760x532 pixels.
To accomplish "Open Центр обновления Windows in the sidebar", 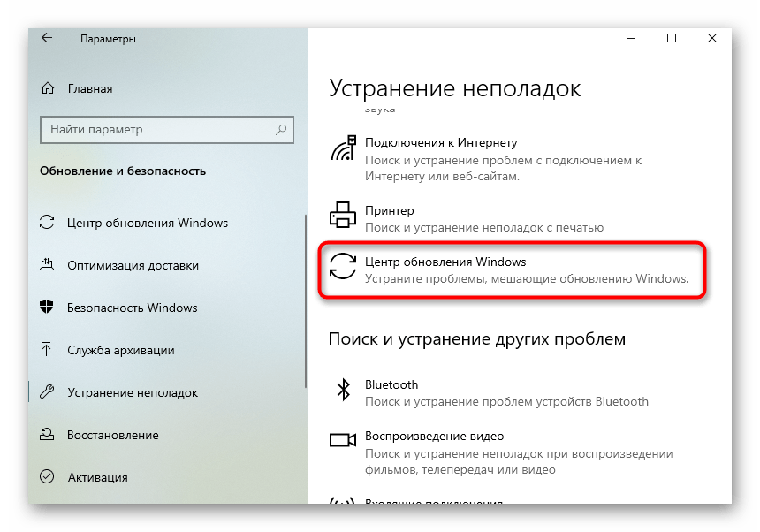I will tap(148, 223).
